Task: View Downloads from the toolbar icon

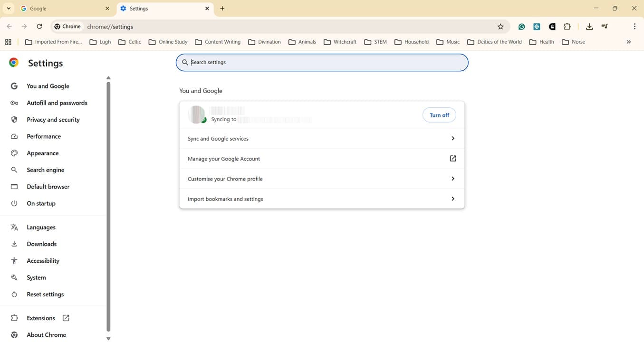Action: (x=589, y=27)
